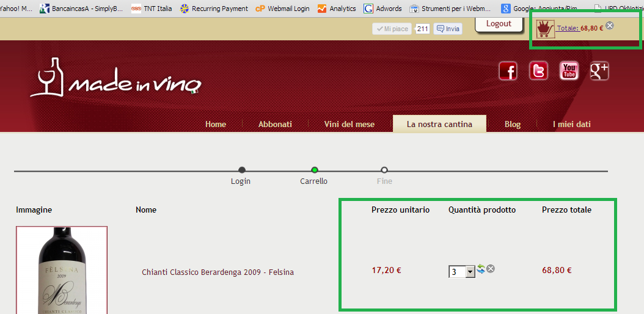Click the 211 likes counter
This screenshot has height=314, width=644.
pyautogui.click(x=423, y=29)
